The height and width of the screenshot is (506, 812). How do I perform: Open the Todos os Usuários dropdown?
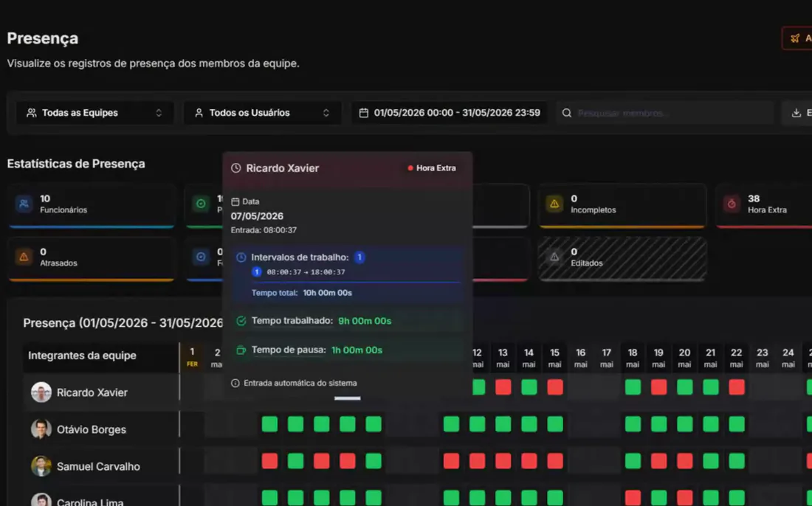pos(262,113)
